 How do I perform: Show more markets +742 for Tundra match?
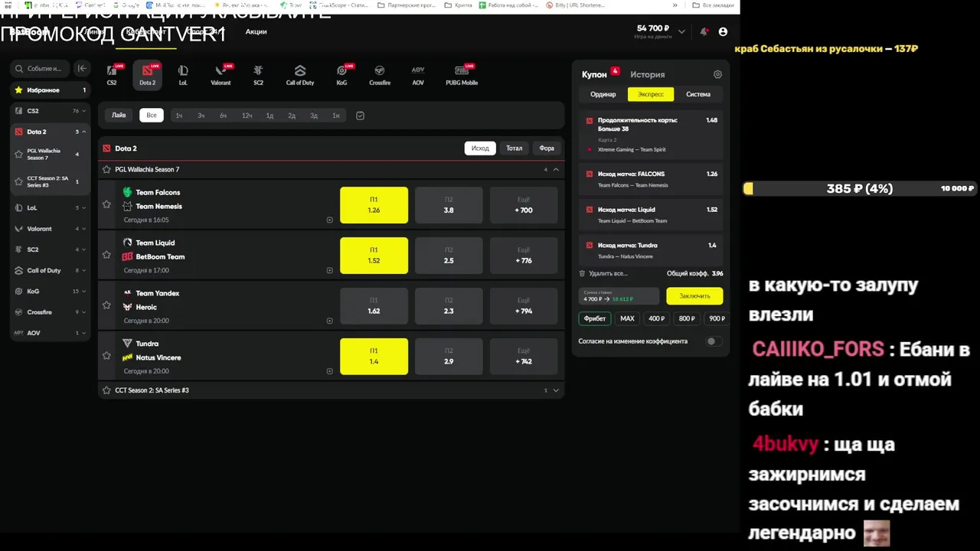(524, 357)
